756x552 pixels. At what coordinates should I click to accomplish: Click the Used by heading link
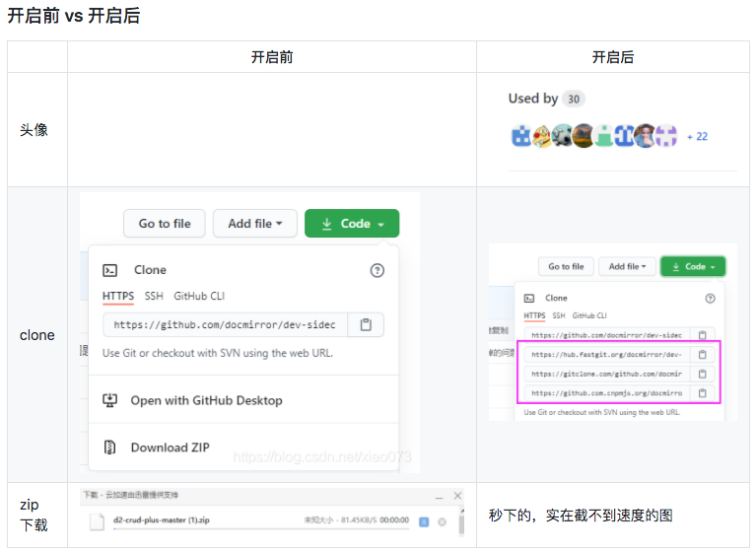tap(533, 99)
